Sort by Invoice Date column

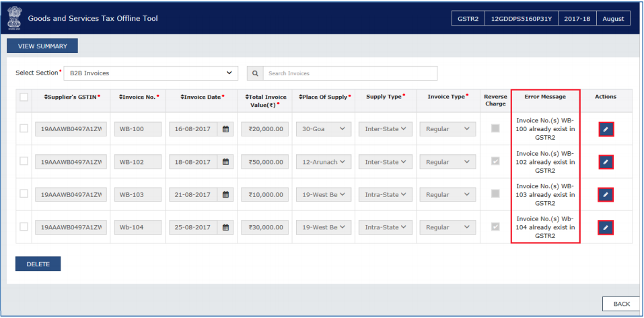pyautogui.click(x=203, y=97)
